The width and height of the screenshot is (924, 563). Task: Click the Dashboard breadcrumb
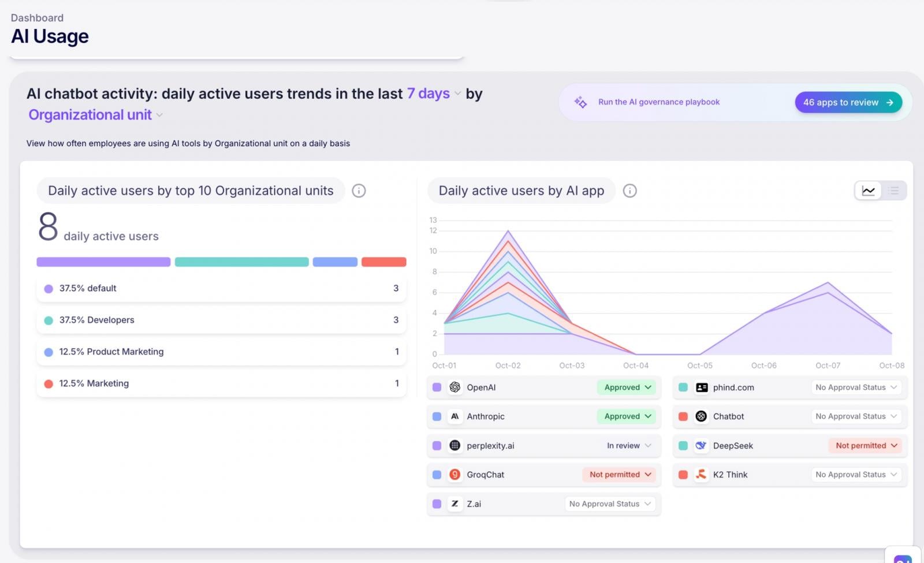pos(36,17)
